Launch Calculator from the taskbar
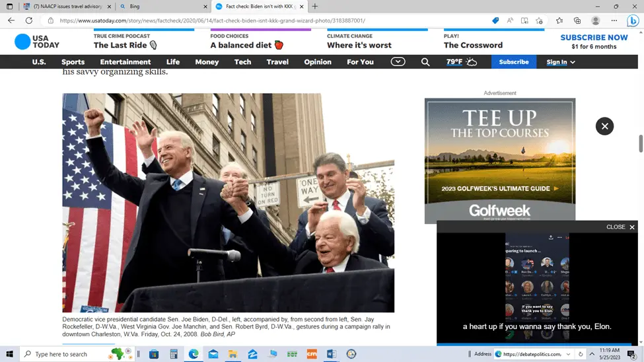Image resolution: width=644 pixels, height=362 pixels. click(x=174, y=354)
